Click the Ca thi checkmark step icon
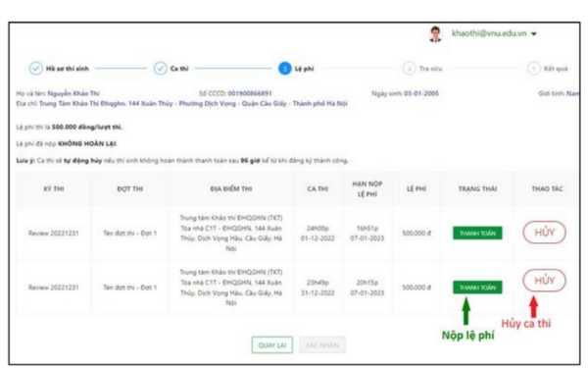This screenshot has height=368, width=588. pyautogui.click(x=160, y=69)
